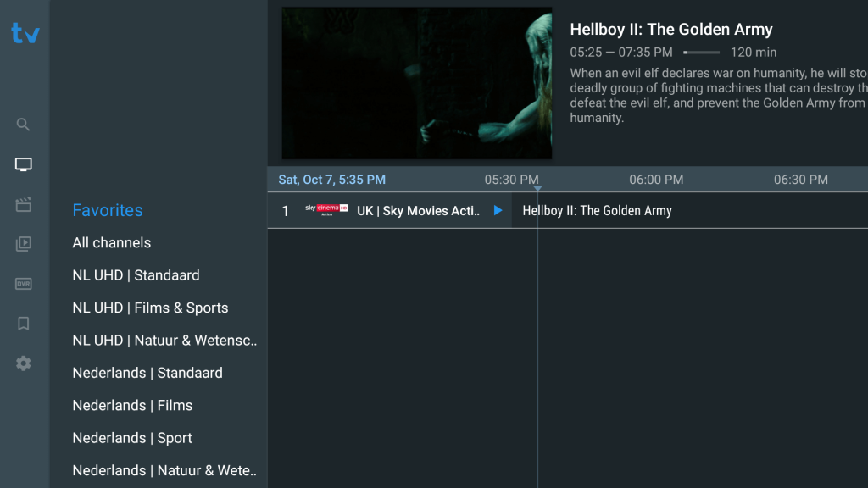Select Hellboy II program in the guide grid
This screenshot has height=488, width=868.
click(x=598, y=211)
